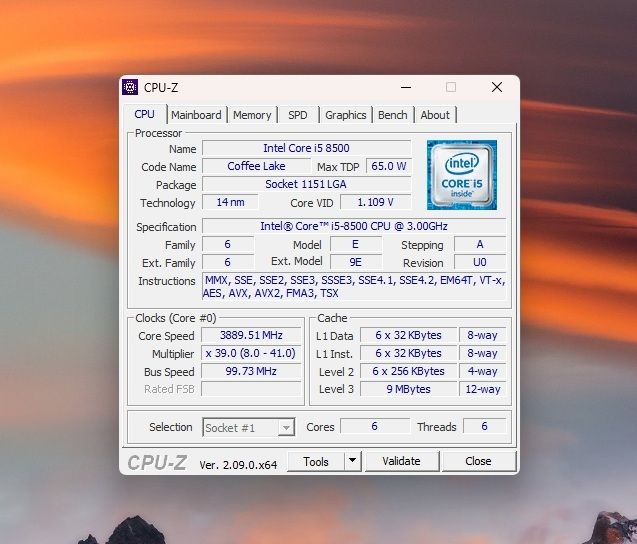Click the L1 Inst. 6 x 32 KBytes value
This screenshot has width=637, height=544.
tap(408, 353)
